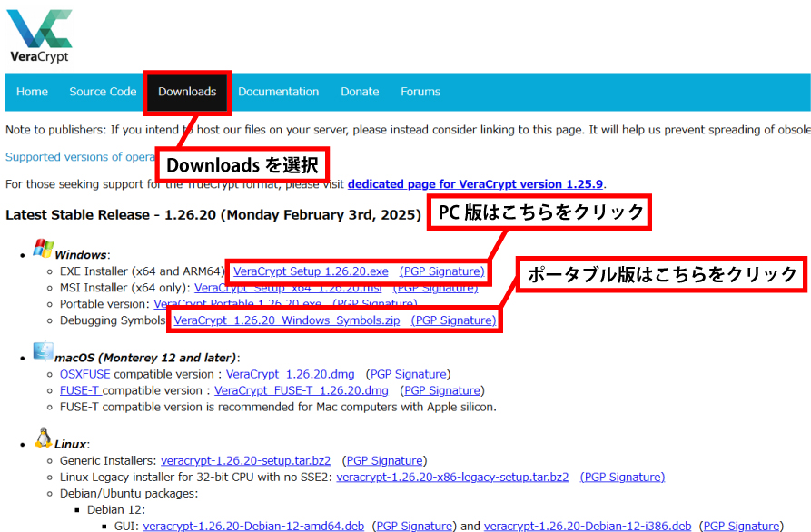Click 'macOS (Monterey 12 and later)' label
Image resolution: width=811 pixels, height=532 pixels.
coord(145,358)
